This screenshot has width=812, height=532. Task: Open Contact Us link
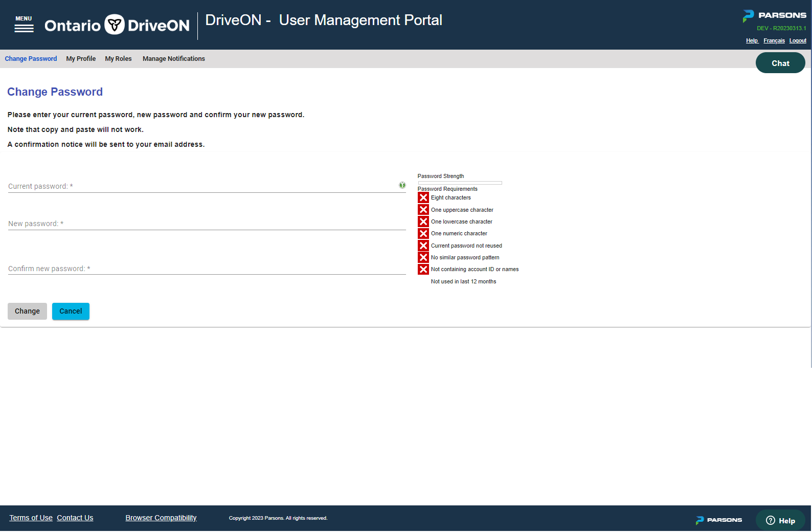pos(75,518)
